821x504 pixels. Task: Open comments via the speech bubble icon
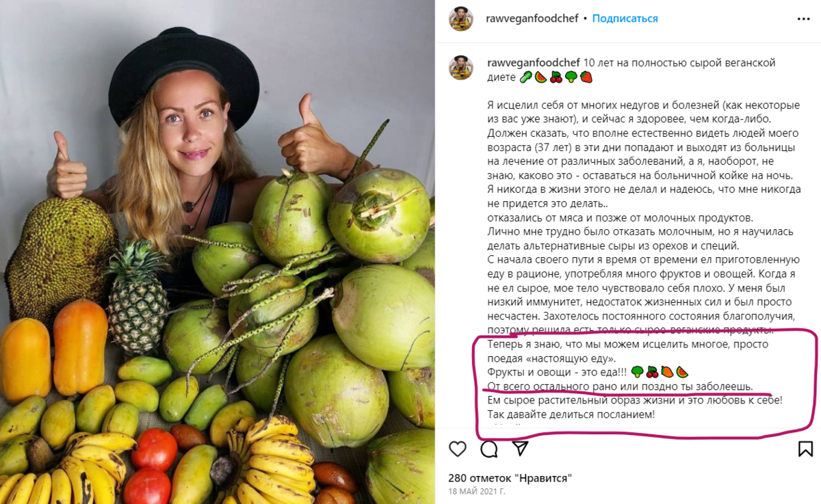click(488, 449)
